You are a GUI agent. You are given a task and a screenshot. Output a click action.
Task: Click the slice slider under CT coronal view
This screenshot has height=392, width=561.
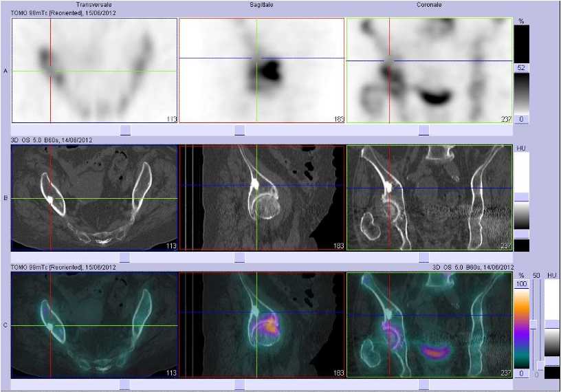(x=423, y=257)
